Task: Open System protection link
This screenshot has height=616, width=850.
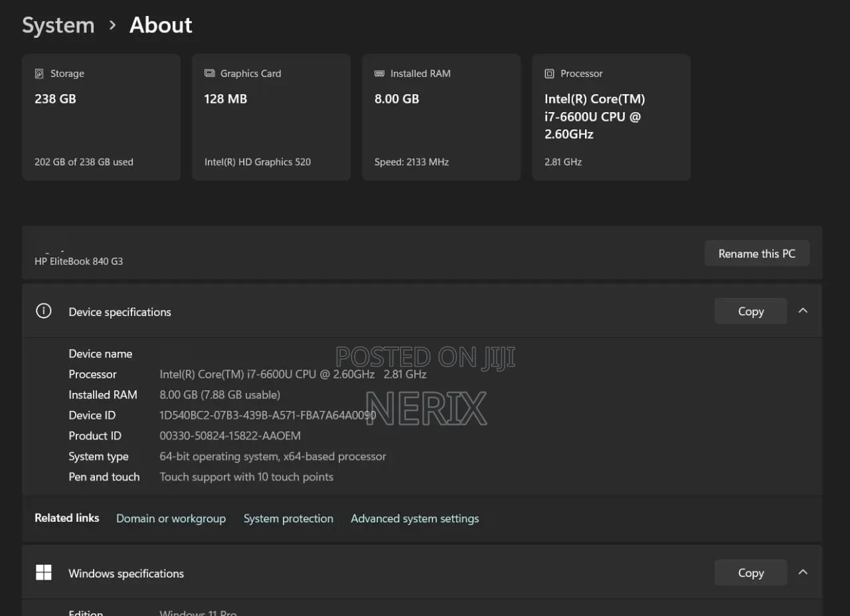Action: click(288, 518)
